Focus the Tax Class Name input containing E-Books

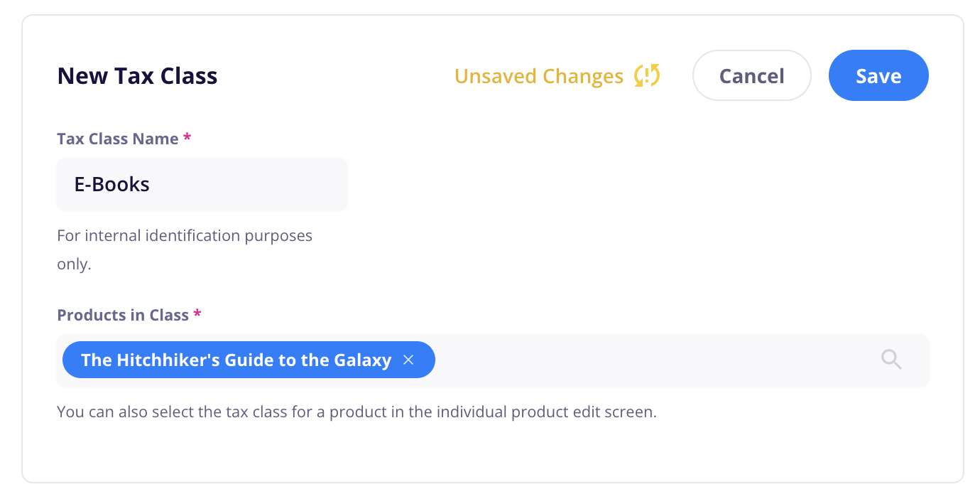point(202,184)
